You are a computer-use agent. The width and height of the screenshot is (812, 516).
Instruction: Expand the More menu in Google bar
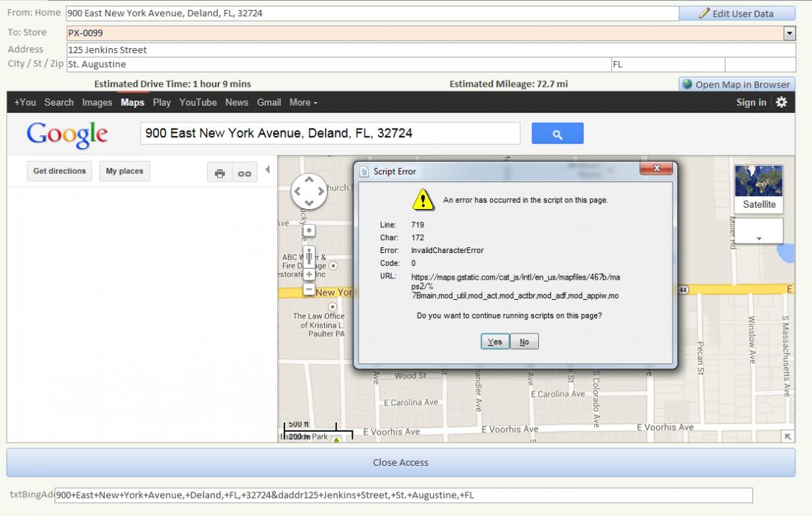303,102
